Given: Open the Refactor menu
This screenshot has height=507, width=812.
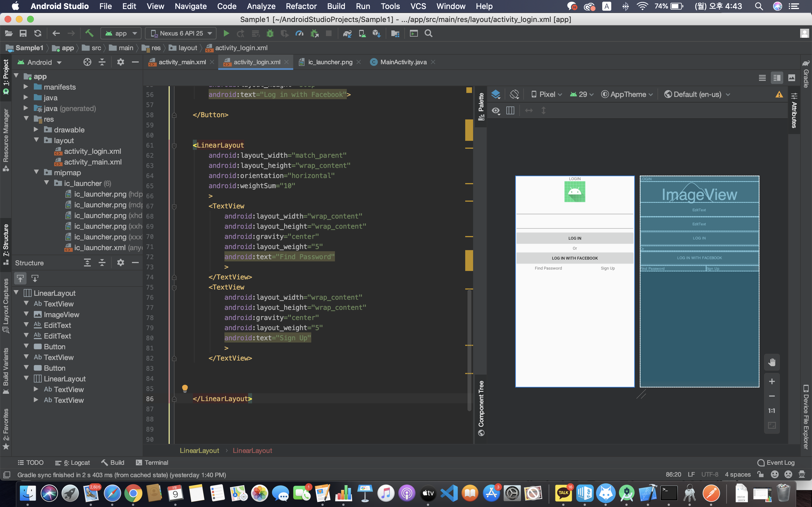Looking at the screenshot, I should coord(301,6).
